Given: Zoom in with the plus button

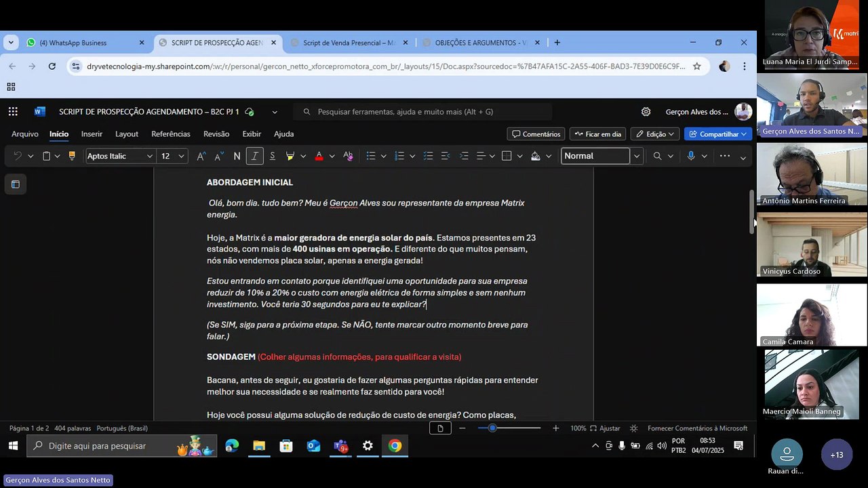Looking at the screenshot, I should click(556, 428).
